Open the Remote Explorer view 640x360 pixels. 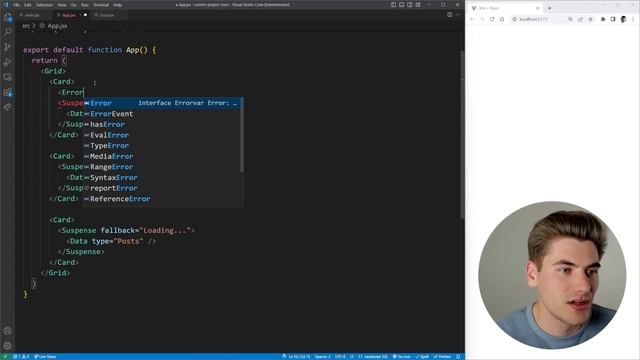(x=7, y=77)
